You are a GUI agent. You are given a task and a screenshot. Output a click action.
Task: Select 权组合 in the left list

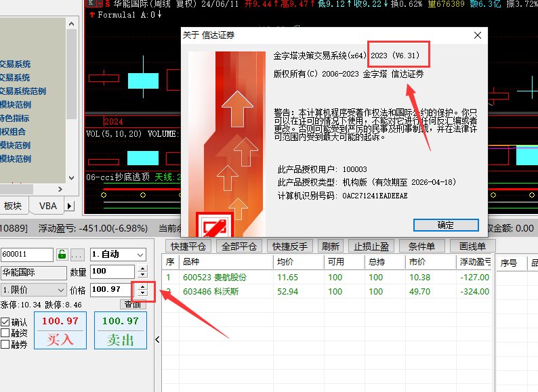(13, 132)
